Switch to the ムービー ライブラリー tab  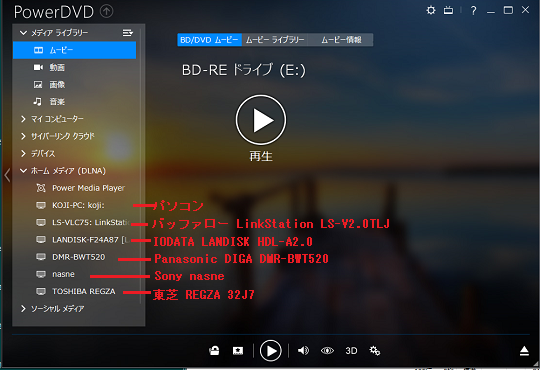pyautogui.click(x=275, y=40)
